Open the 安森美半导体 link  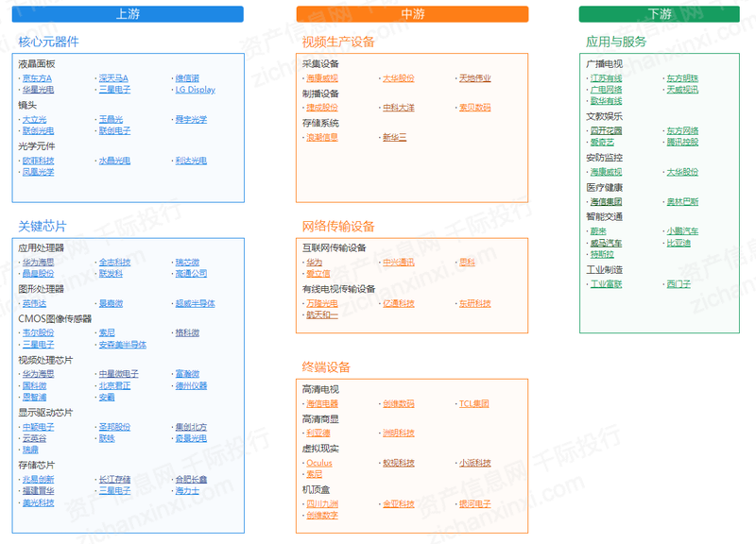[x=123, y=345]
